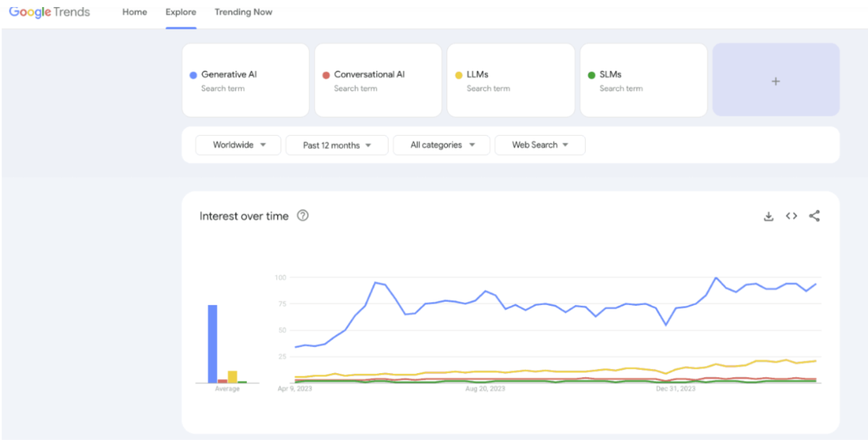
Task: Click the blue Generative AI average bar
Action: 213,344
